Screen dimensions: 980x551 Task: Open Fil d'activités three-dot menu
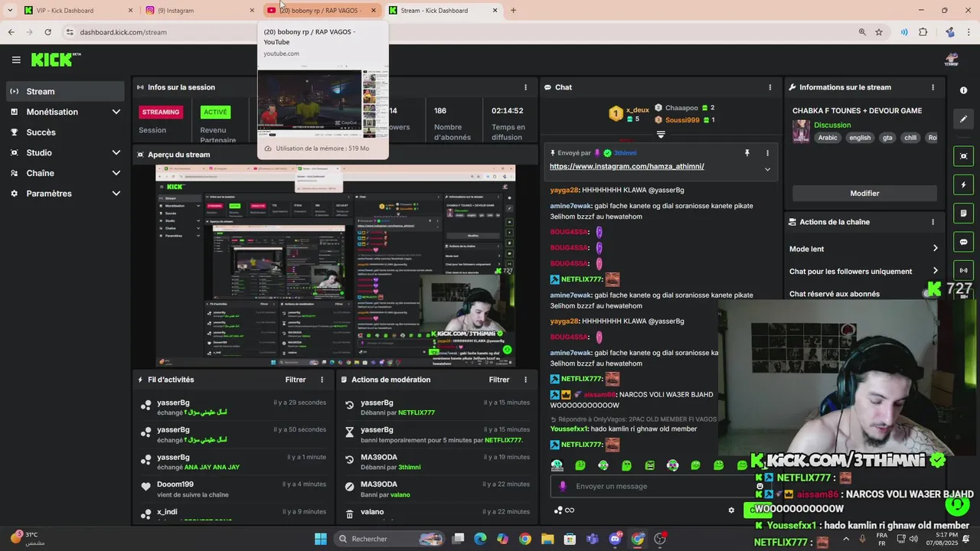coord(322,380)
